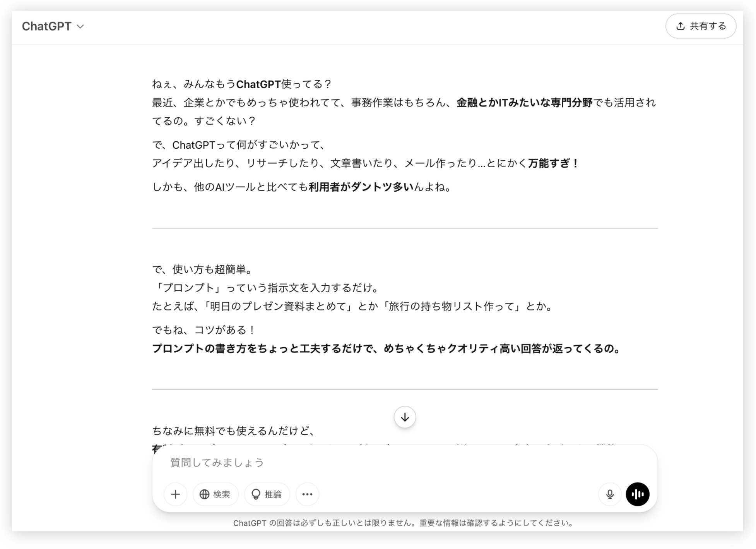Click the lightbulb icon in the reasoning chip
Image resolution: width=756 pixels, height=549 pixels.
pyautogui.click(x=256, y=494)
